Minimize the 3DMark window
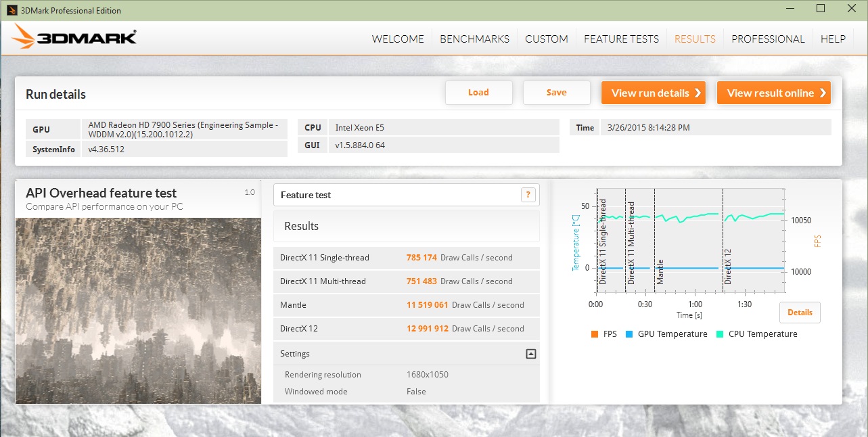This screenshot has width=868, height=437. (x=791, y=9)
